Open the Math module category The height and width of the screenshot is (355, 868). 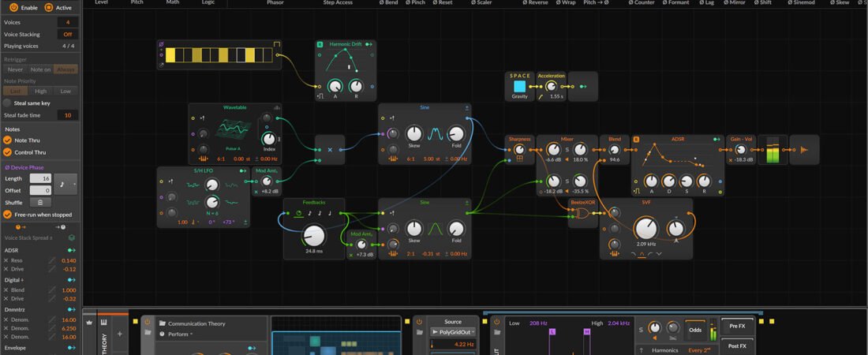(173, 3)
